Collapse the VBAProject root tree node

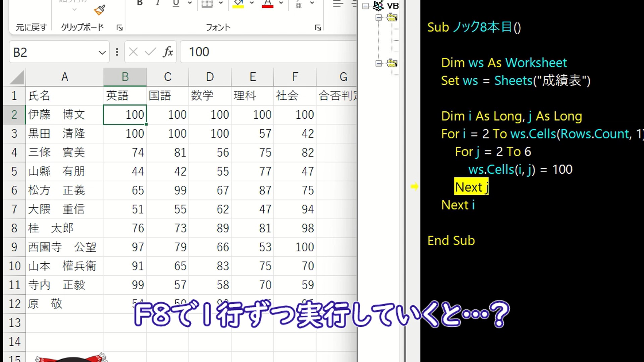pos(366,6)
